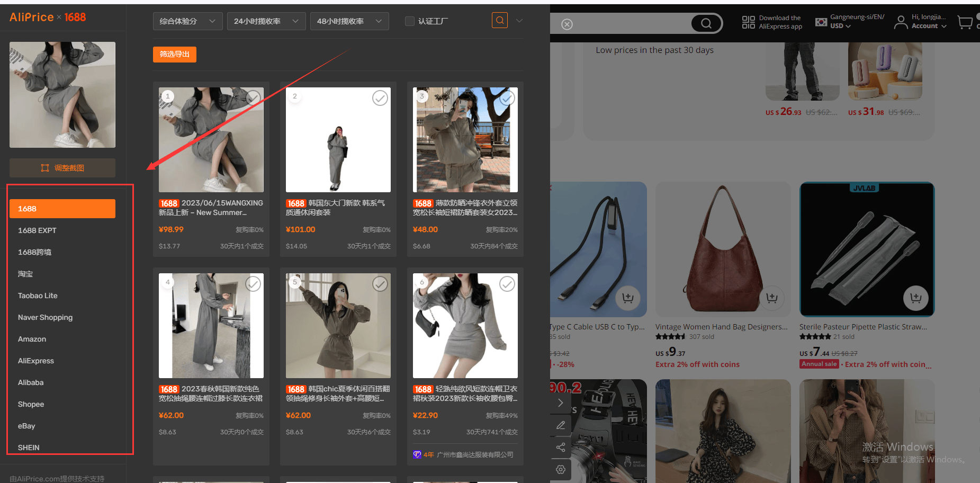
Task: Open the 综合体验分 dropdown
Action: [x=187, y=21]
